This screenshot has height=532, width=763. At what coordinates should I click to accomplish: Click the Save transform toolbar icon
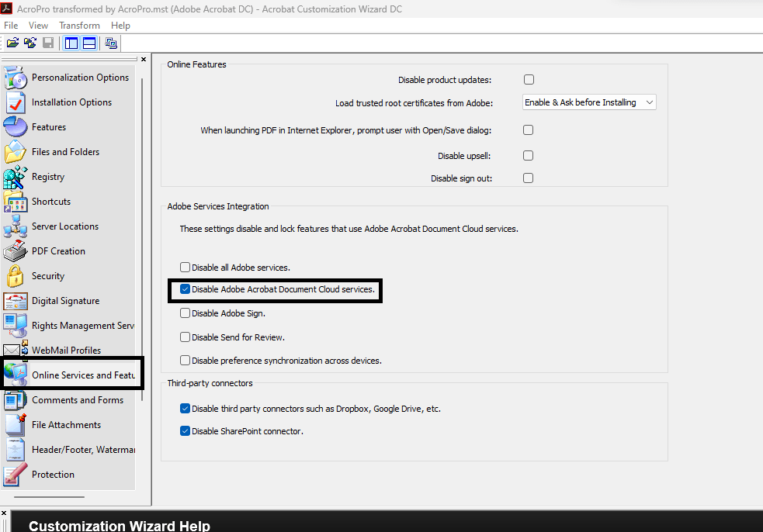(48, 43)
